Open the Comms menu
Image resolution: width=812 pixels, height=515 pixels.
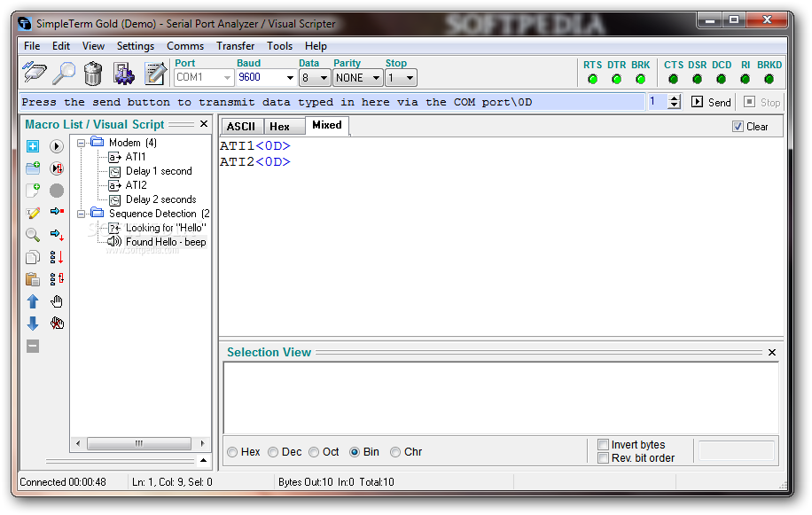[185, 46]
